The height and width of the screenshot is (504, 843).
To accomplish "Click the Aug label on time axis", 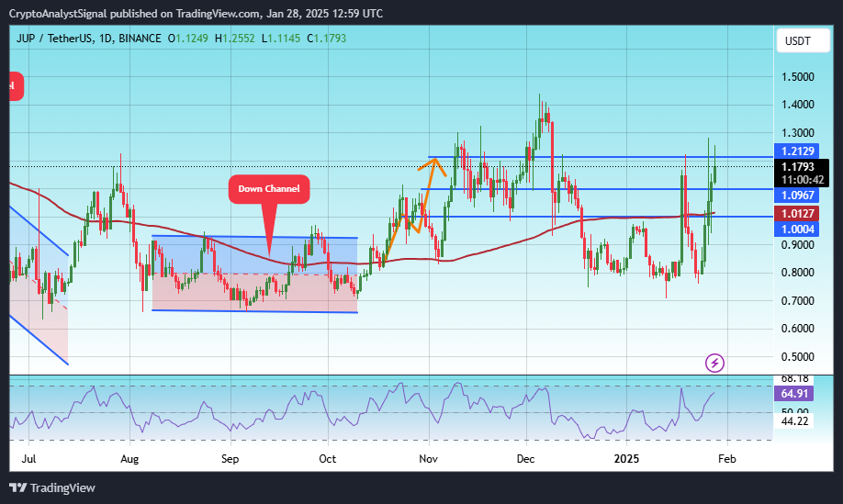I will 129,459.
